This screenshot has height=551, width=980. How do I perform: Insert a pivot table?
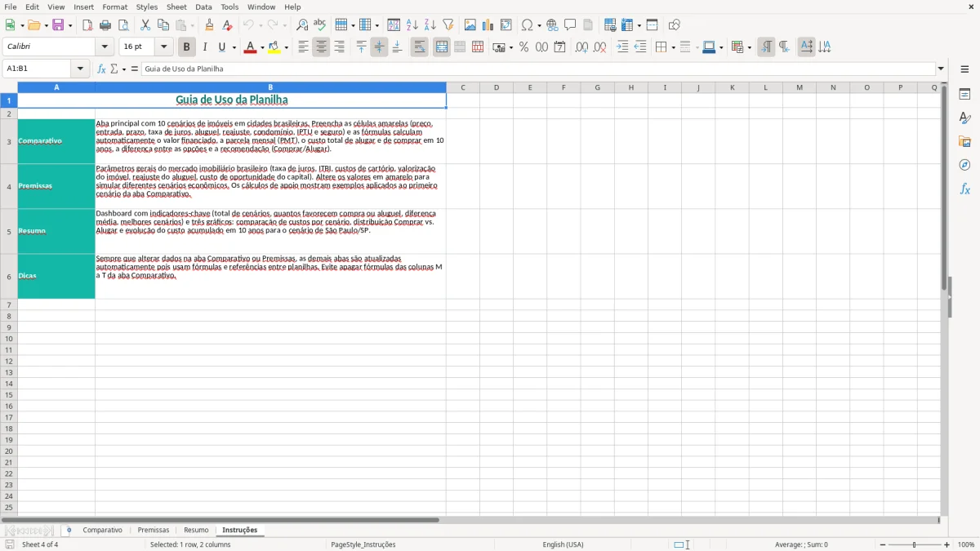click(x=506, y=25)
